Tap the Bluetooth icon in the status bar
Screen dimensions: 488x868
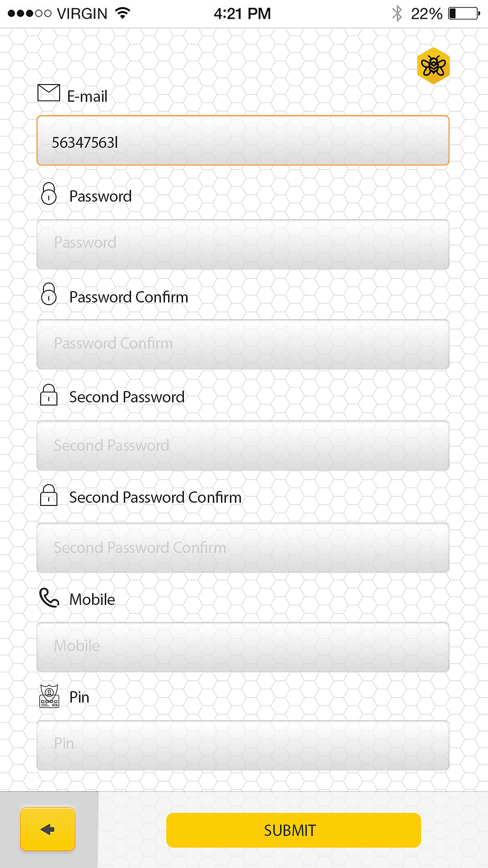click(x=397, y=14)
